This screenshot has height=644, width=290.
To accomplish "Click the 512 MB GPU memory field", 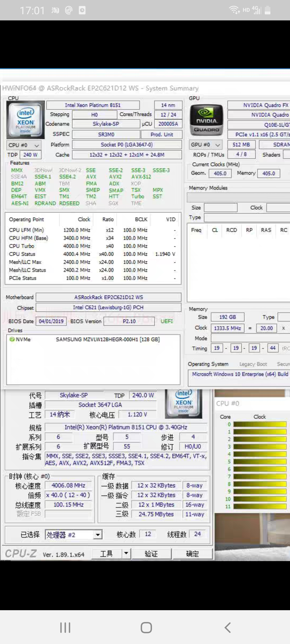I will coord(241,145).
